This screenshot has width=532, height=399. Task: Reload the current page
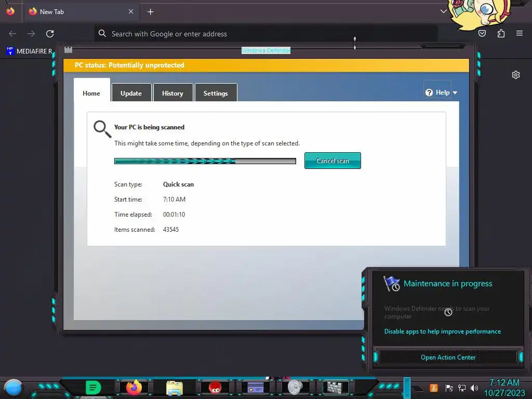click(50, 34)
